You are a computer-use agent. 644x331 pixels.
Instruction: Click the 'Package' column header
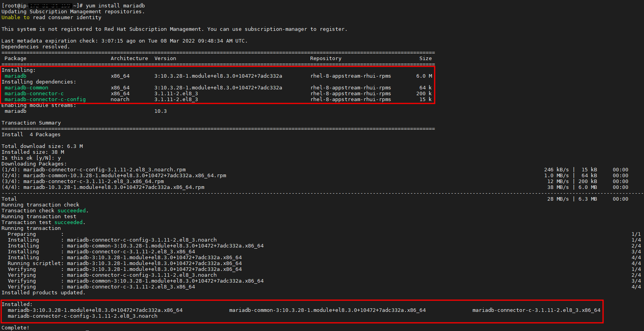tap(16, 58)
